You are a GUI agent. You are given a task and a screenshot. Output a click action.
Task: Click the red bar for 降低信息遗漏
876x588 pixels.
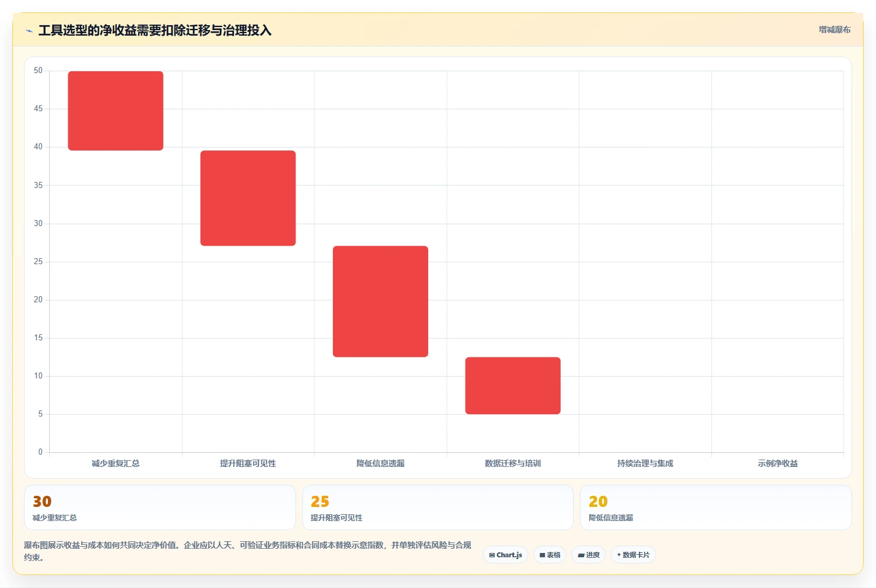(380, 301)
